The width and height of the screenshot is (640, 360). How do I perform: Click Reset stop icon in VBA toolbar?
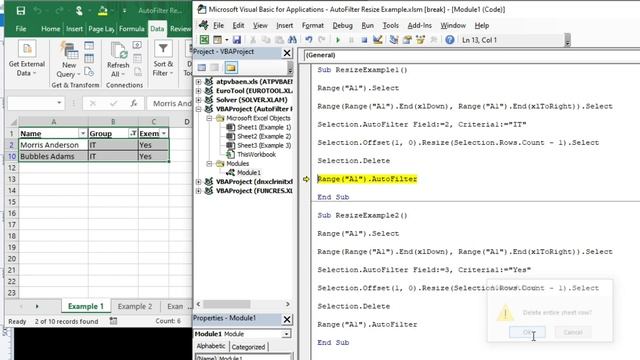(364, 40)
